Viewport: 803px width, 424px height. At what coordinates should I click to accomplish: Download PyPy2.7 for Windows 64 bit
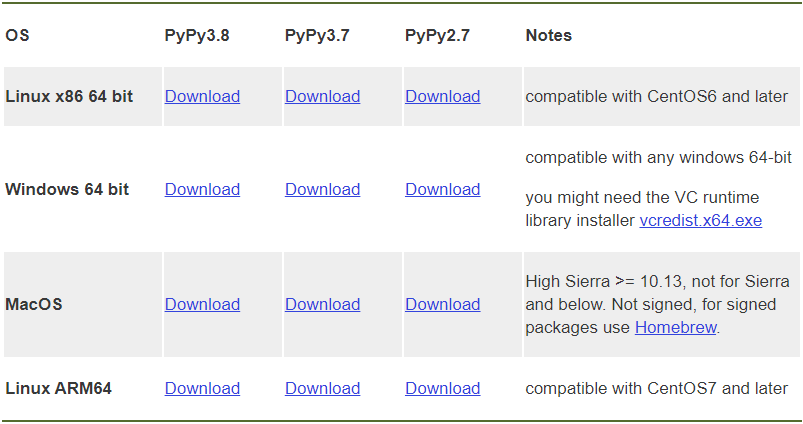(442, 189)
